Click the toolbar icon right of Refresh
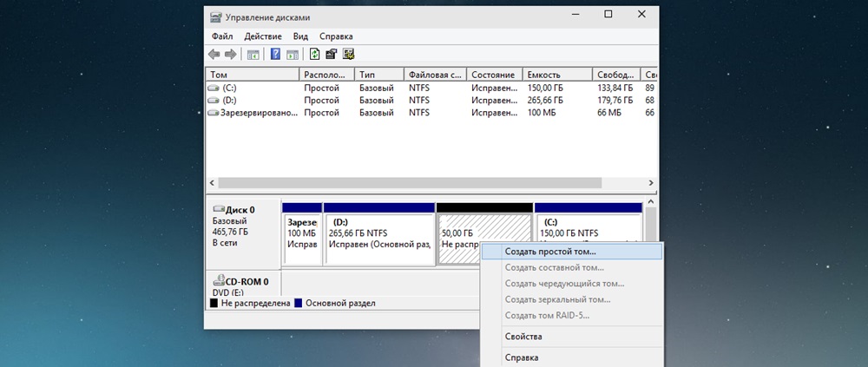 click(x=332, y=55)
